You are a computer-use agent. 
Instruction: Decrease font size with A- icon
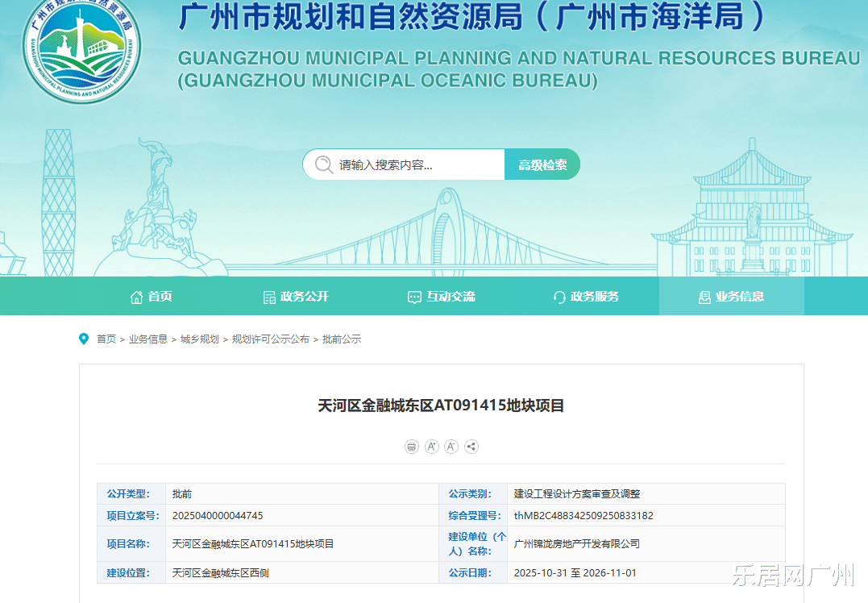[x=451, y=447]
